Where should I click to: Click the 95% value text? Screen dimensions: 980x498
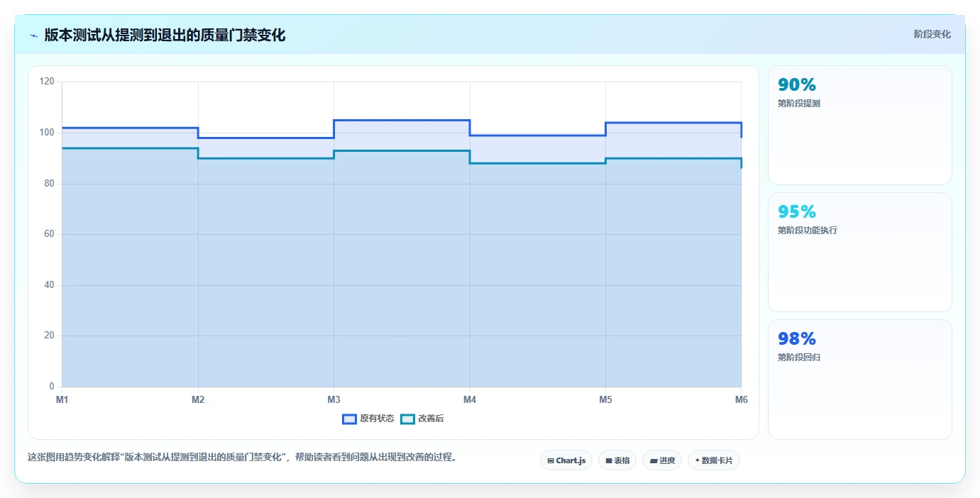pos(797,212)
